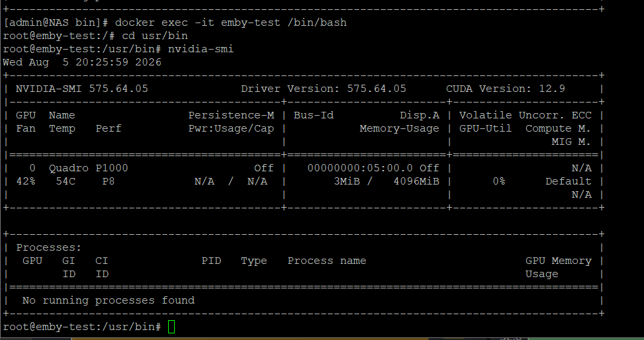Screen dimensions: 644x340
Task: Click 'Volatile Uncorr. ECC' header
Action: [526, 115]
